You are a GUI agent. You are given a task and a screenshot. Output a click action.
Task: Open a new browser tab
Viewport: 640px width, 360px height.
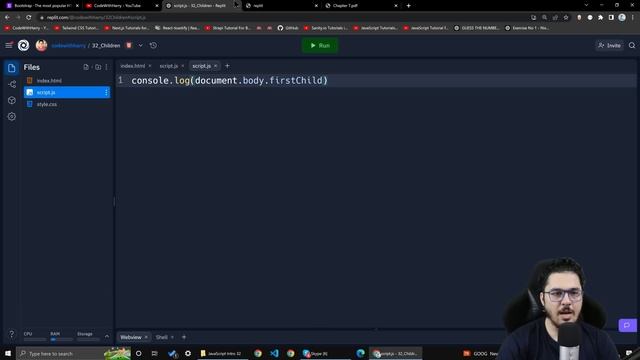click(408, 5)
